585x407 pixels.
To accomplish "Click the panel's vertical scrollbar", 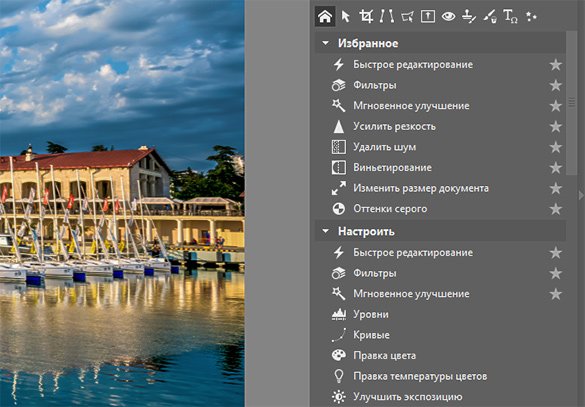I will click(x=572, y=103).
